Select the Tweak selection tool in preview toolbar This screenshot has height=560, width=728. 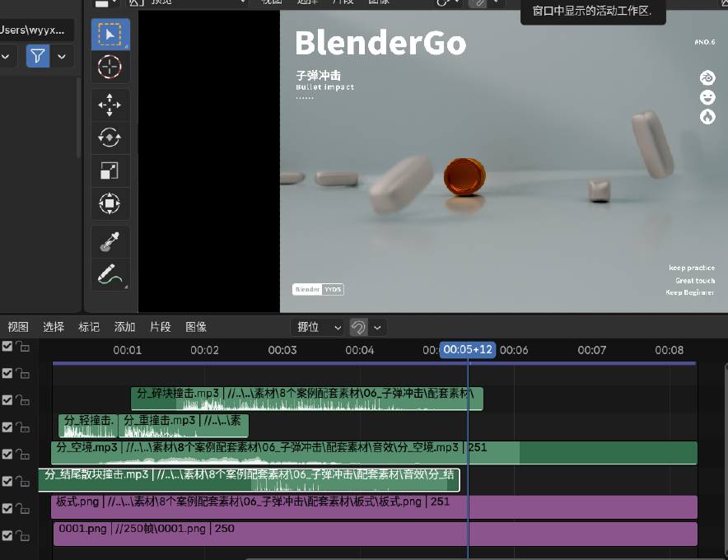(110, 35)
